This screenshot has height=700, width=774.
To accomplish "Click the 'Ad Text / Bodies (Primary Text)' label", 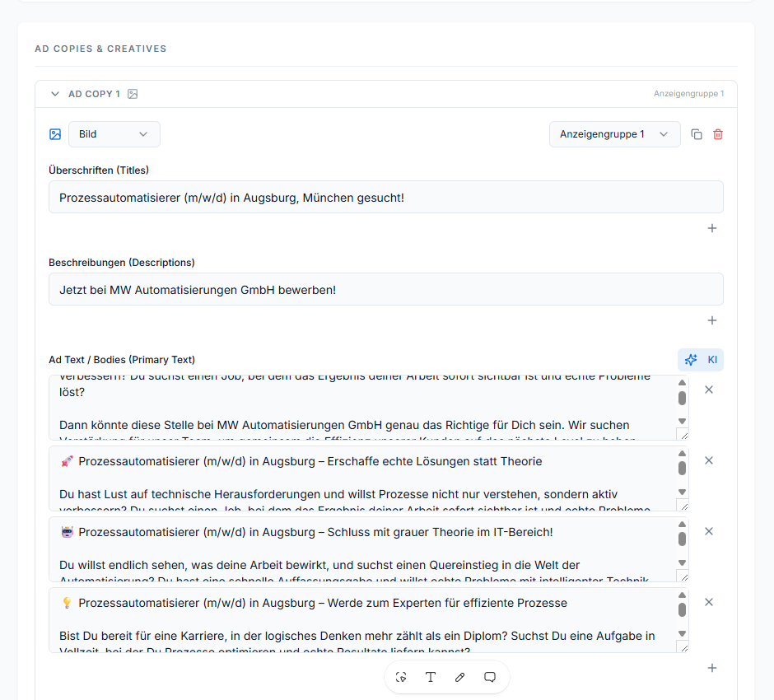I will [x=122, y=360].
